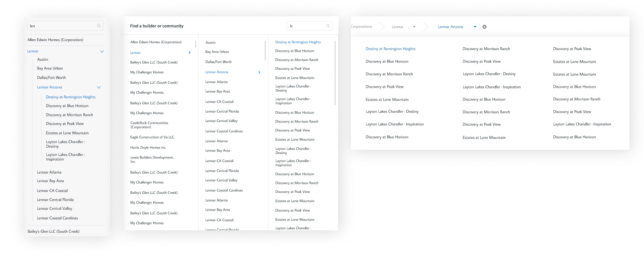Select the Corporations breadcrumb item
Image resolution: width=644 pixels, height=256 pixels.
362,27
